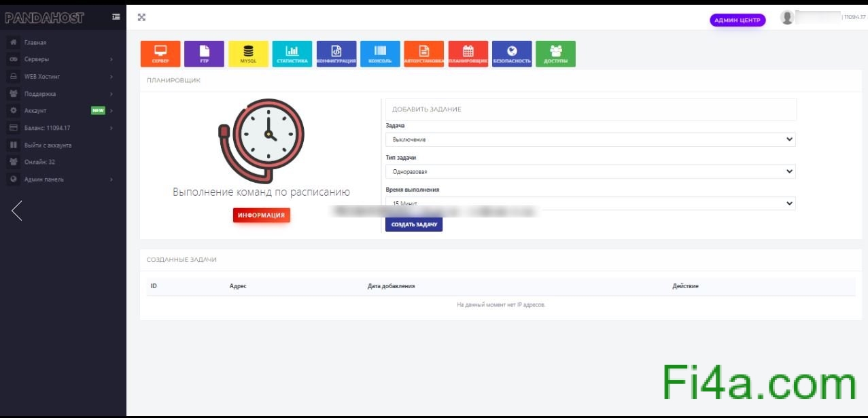Open the Время выполнения dropdown
Viewport: 868px width, 418px height.
pos(590,203)
